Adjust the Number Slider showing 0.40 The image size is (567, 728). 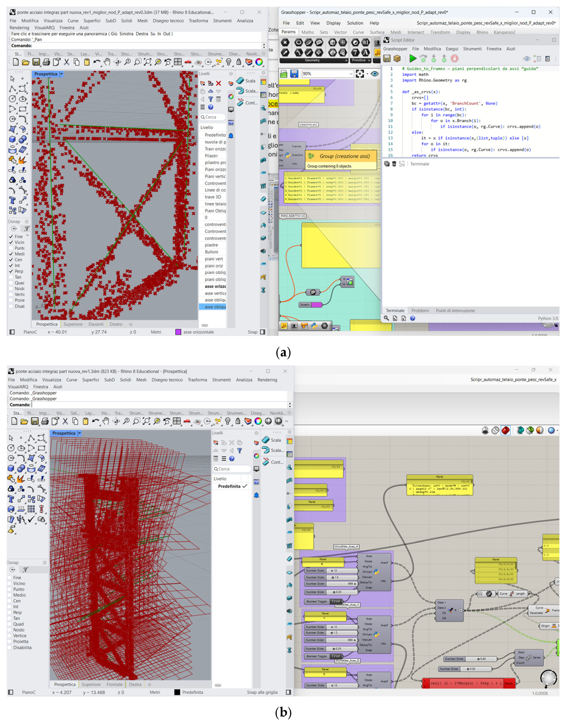pyautogui.click(x=470, y=659)
